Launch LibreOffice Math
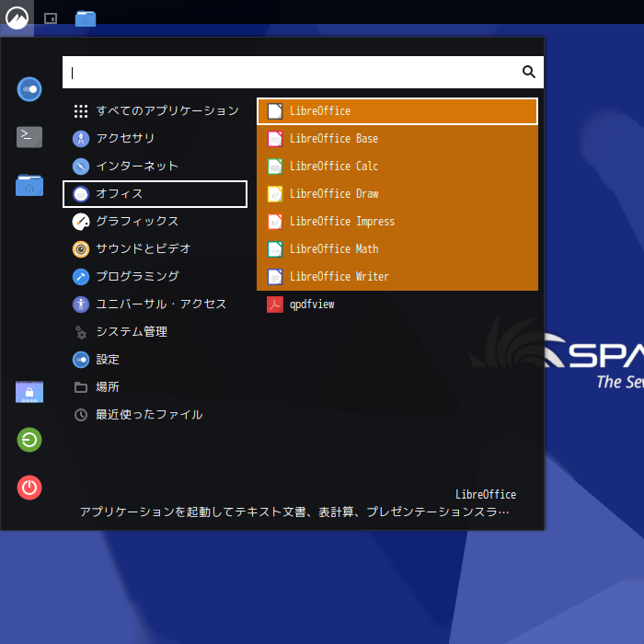 point(397,249)
